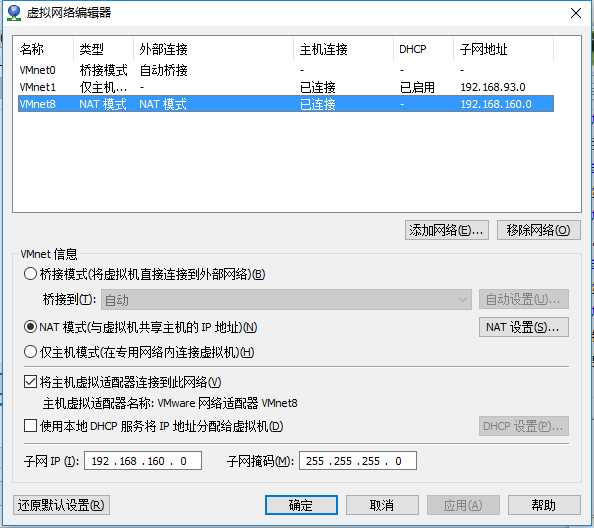
Task: Click 移除网络 button
Action: (538, 230)
